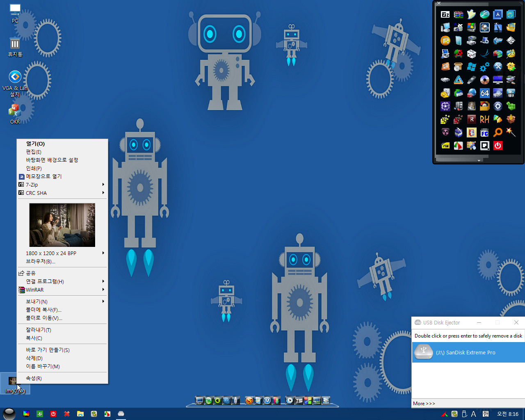
Task: Open color spectrum monitor taskbar icon
Action: point(26,414)
